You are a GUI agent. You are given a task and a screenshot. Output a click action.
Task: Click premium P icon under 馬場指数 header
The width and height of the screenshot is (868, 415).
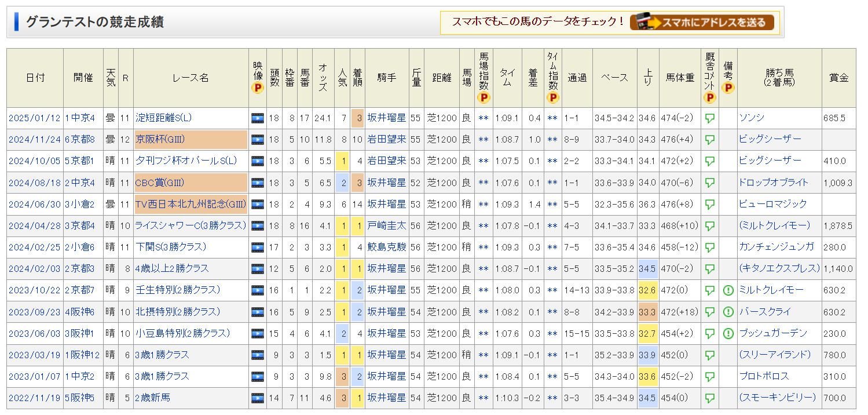coord(484,97)
